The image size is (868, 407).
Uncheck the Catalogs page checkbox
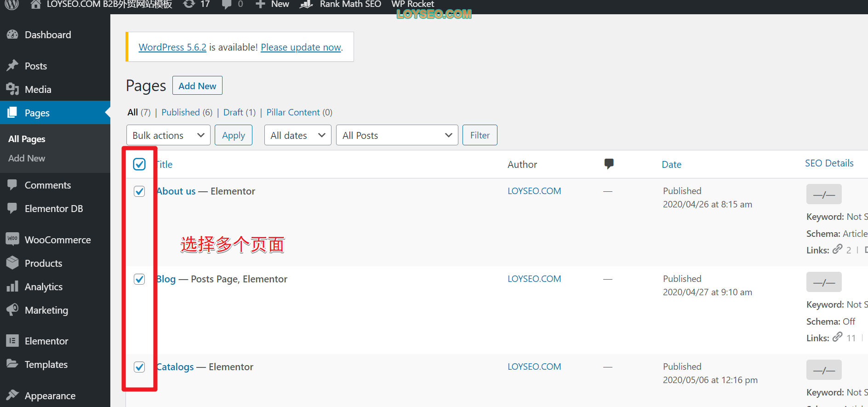tap(139, 367)
